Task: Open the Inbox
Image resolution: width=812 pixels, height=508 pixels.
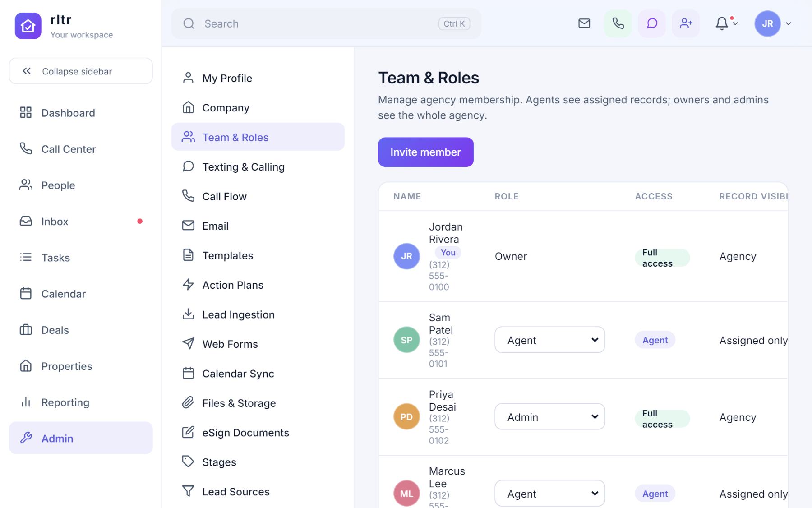Action: click(81, 222)
